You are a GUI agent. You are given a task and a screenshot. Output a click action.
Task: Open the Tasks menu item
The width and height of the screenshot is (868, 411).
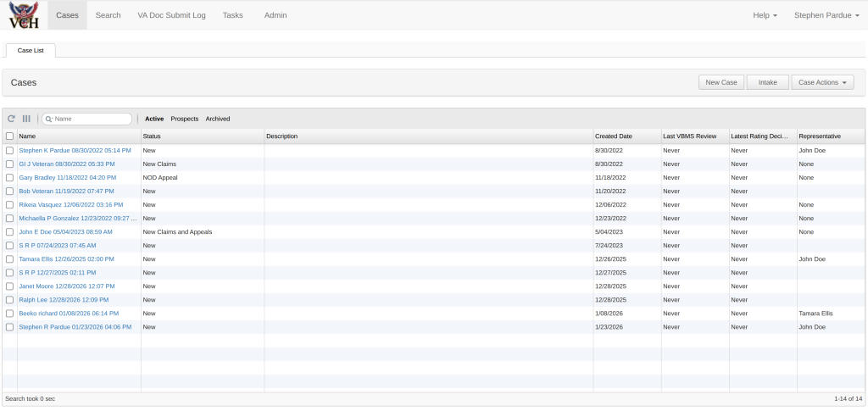[232, 15]
